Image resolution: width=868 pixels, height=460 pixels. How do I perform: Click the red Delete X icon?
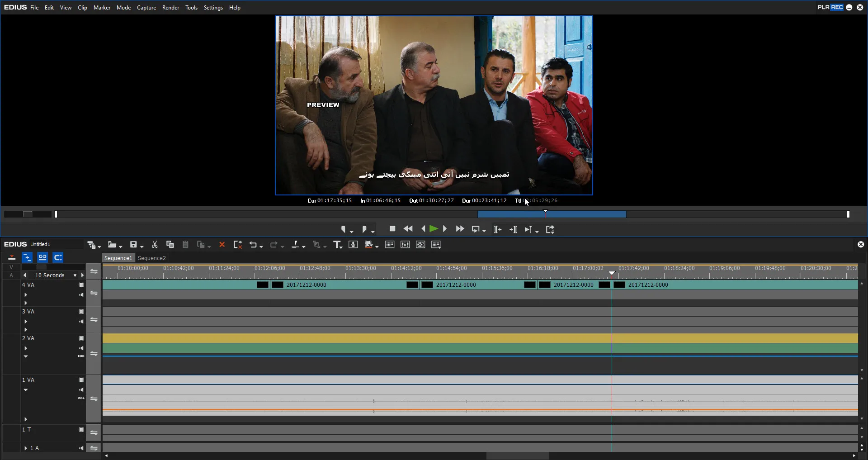pos(222,245)
